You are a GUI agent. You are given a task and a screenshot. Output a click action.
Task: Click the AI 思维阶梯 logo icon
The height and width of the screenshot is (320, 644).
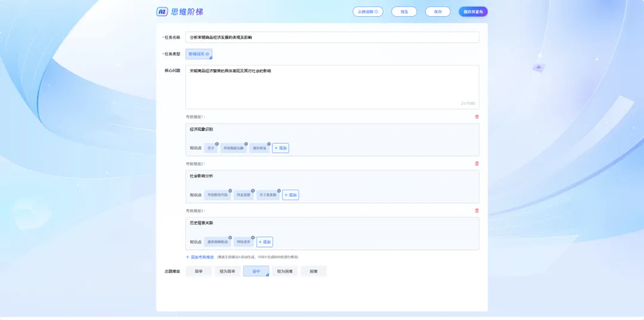pyautogui.click(x=162, y=11)
